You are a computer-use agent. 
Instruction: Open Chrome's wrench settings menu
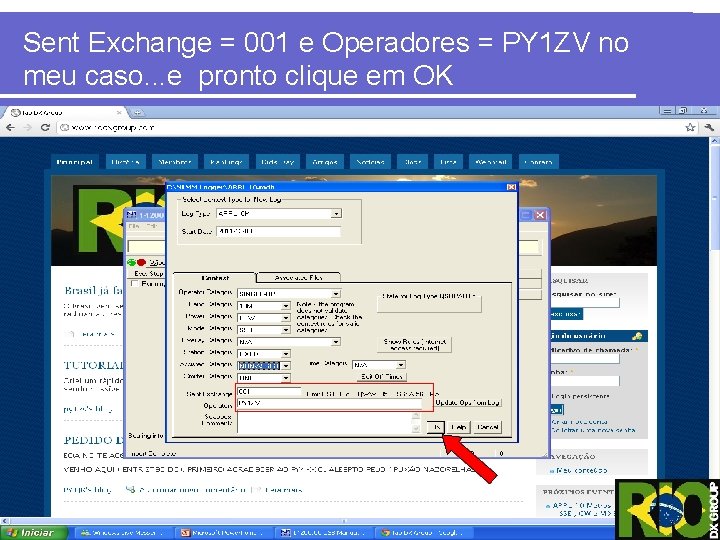pyautogui.click(x=709, y=127)
